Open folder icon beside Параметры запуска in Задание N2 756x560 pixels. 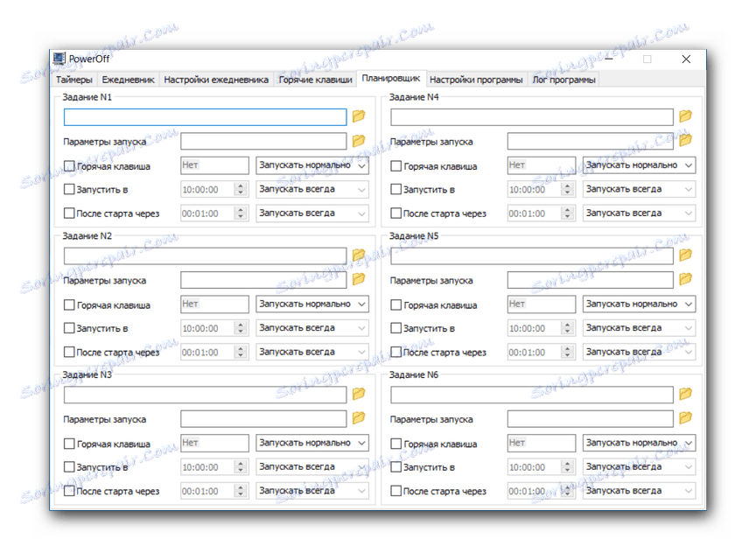click(x=359, y=279)
